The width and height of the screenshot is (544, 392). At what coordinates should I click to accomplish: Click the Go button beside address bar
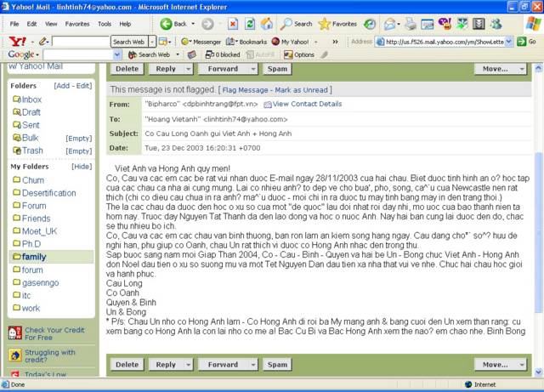pos(527,42)
